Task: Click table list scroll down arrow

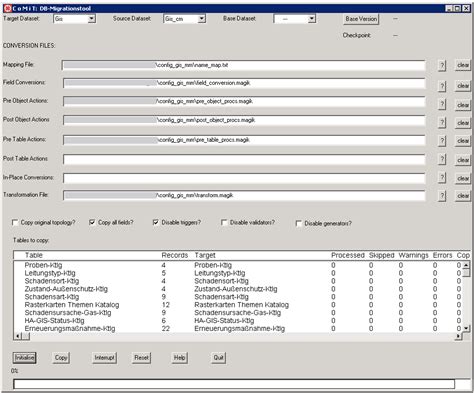Action: click(466, 328)
